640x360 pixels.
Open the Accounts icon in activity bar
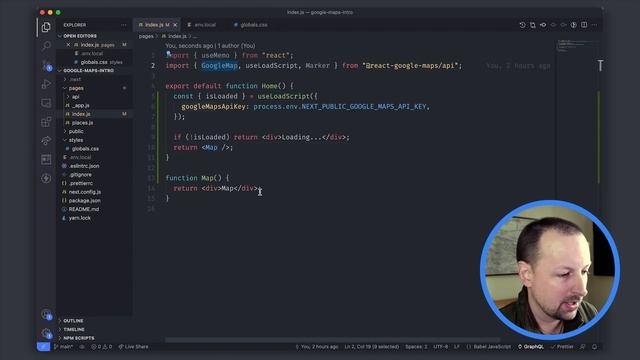[x=46, y=315]
